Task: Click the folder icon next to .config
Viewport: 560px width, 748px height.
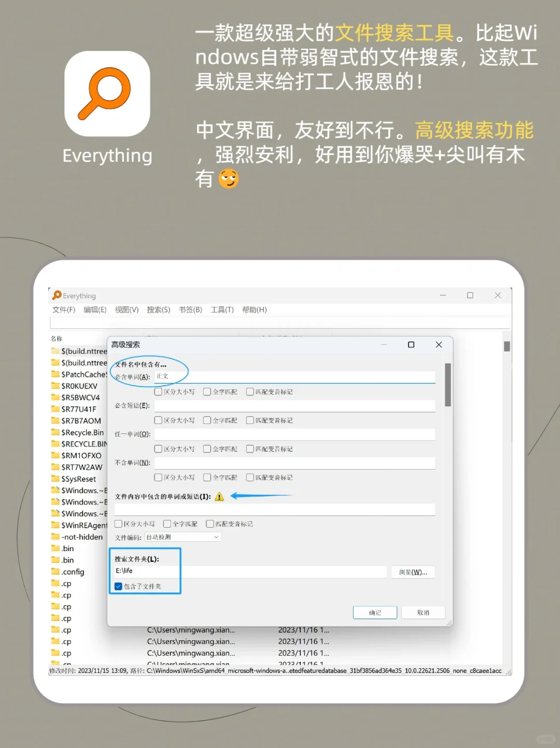Action: [x=56, y=571]
